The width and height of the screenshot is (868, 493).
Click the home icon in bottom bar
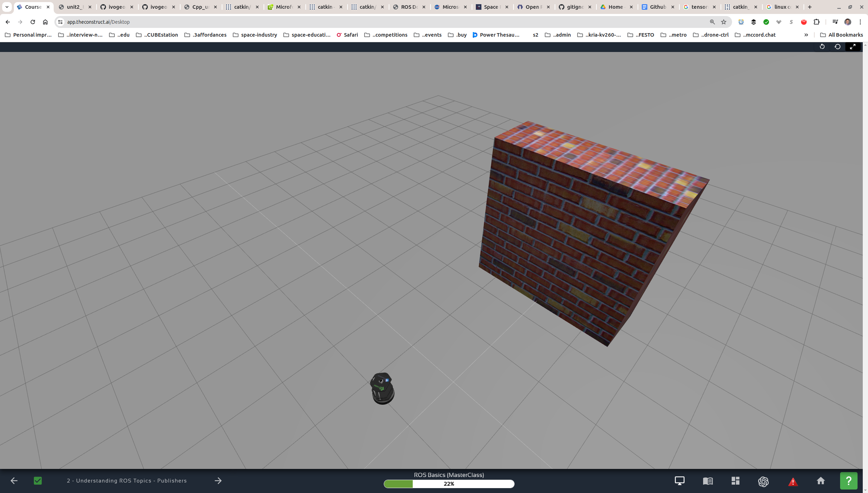[x=821, y=481]
